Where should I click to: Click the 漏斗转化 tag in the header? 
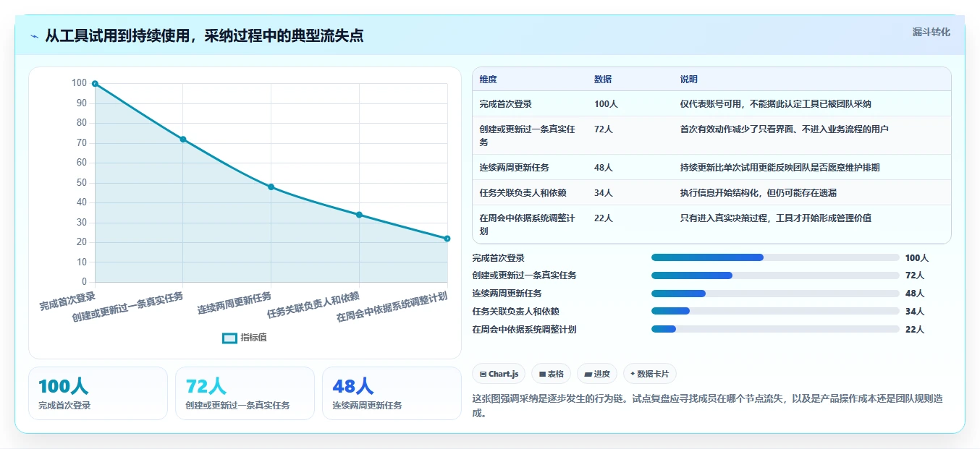pos(931,32)
